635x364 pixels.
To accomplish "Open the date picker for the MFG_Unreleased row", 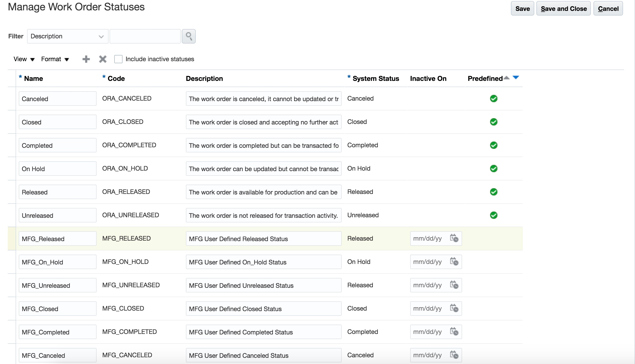I will point(454,285).
